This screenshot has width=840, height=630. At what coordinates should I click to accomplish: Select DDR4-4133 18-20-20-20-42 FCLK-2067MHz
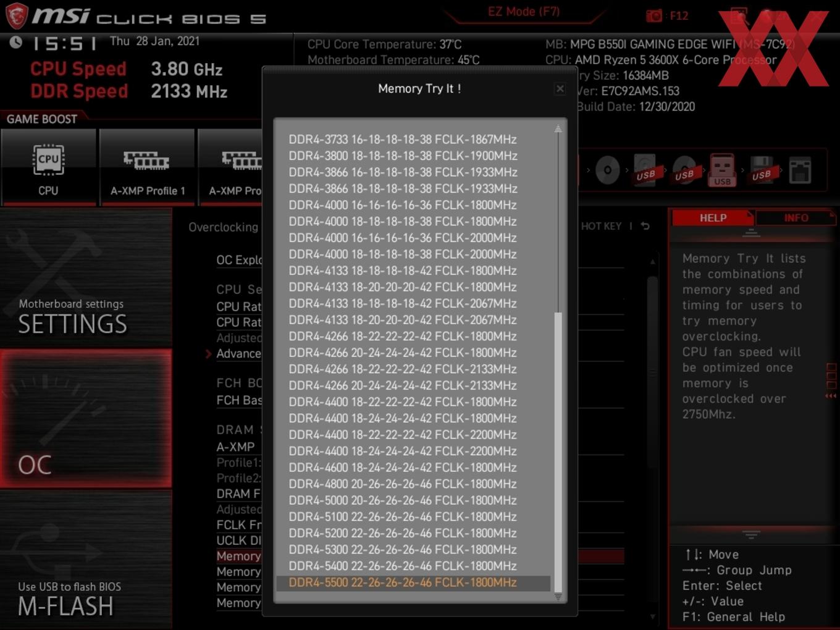(403, 320)
